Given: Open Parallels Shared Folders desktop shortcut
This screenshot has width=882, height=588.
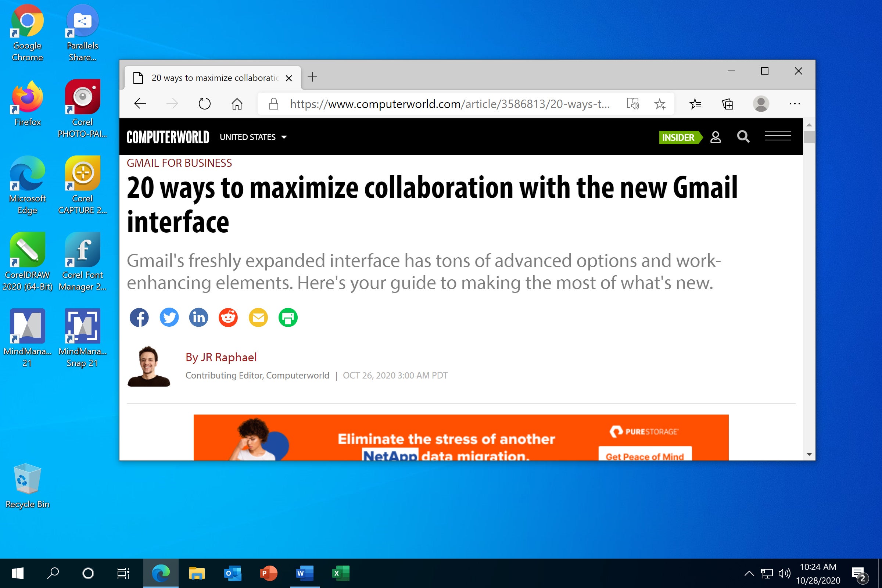Looking at the screenshot, I should pos(82,33).
